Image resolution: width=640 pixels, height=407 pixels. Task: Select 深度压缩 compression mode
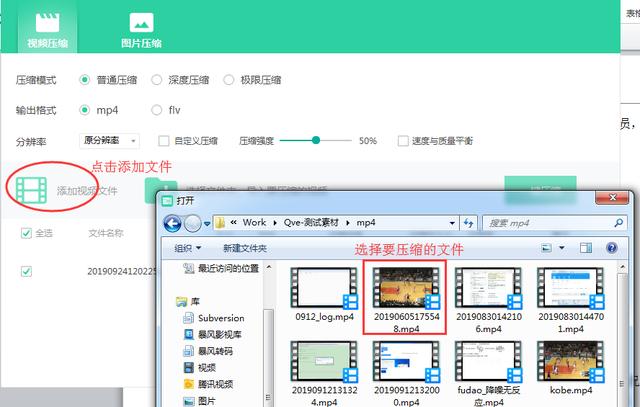[x=158, y=80]
